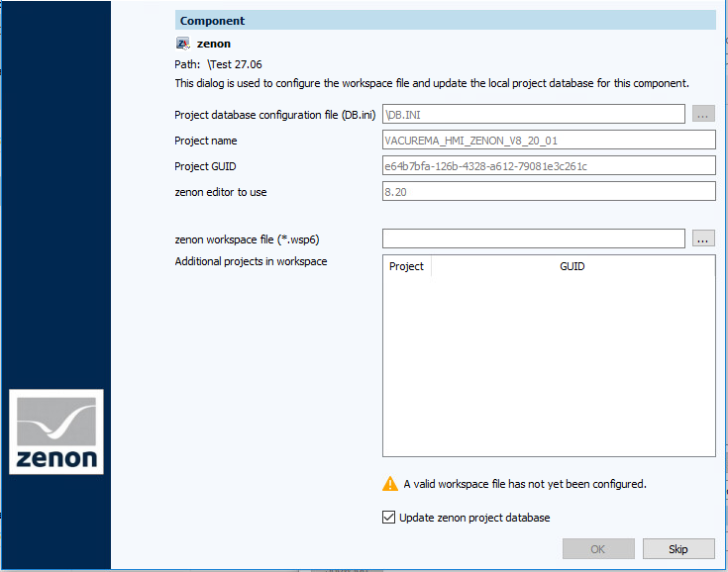
Task: Sort by the Project column header
Action: point(406,266)
